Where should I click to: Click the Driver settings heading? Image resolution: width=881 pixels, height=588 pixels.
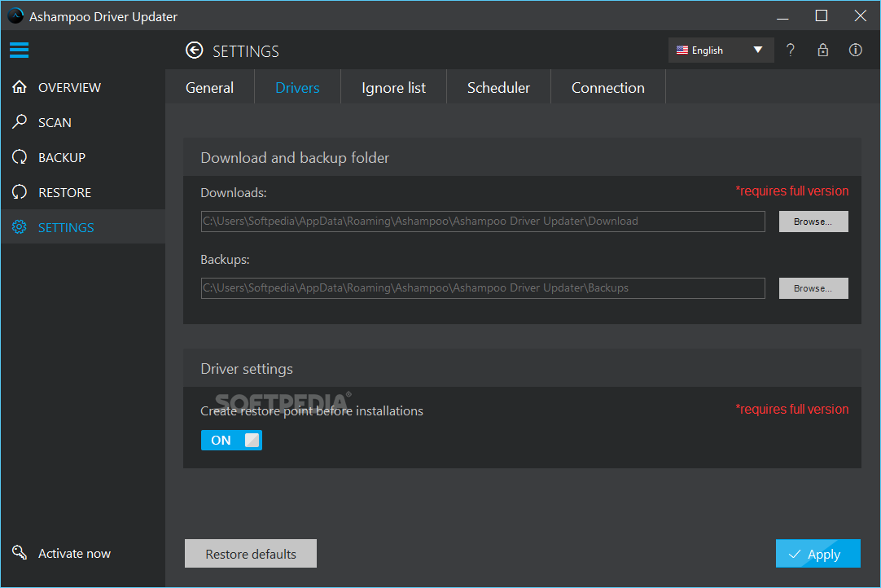point(247,369)
